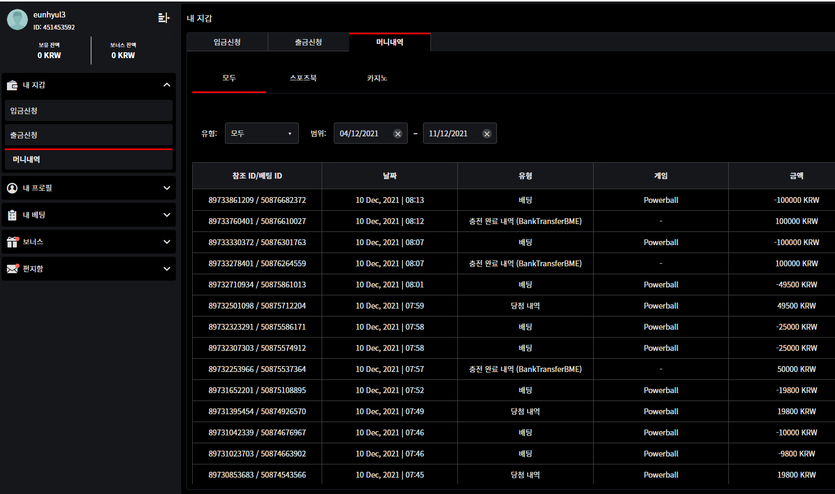Click the 날짜 column header
This screenshot has height=494, width=835.
(x=390, y=176)
